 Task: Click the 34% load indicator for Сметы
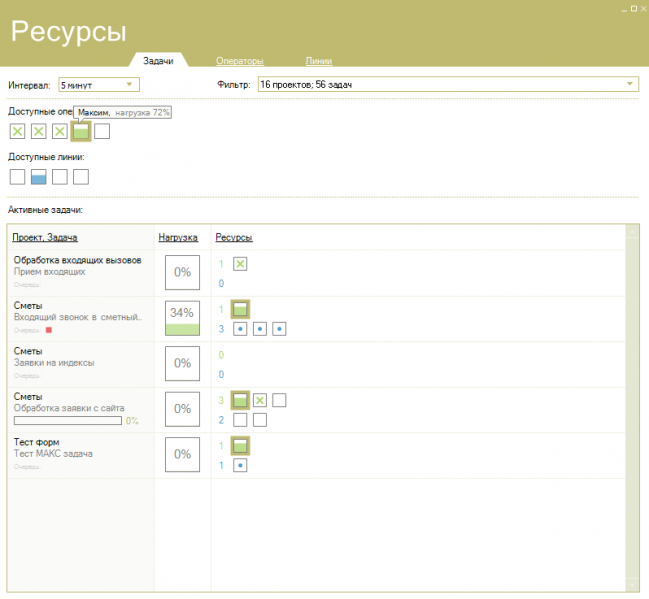click(183, 318)
